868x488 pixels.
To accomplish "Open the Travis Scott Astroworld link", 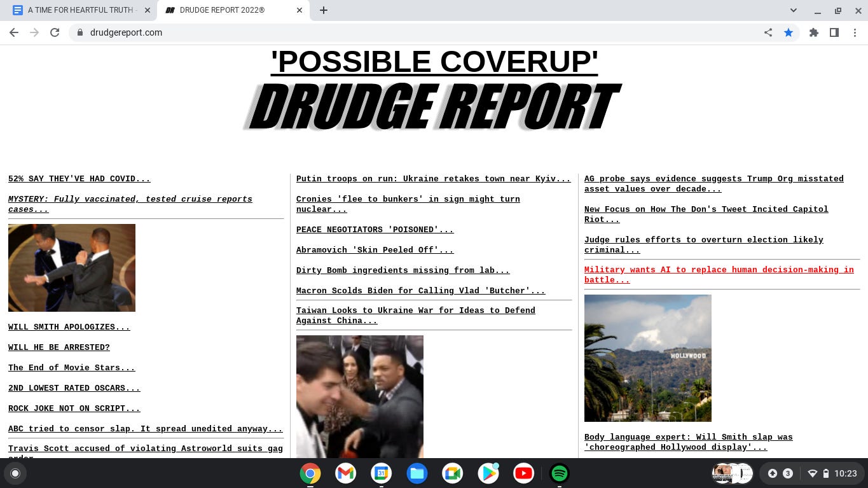I will tap(146, 451).
